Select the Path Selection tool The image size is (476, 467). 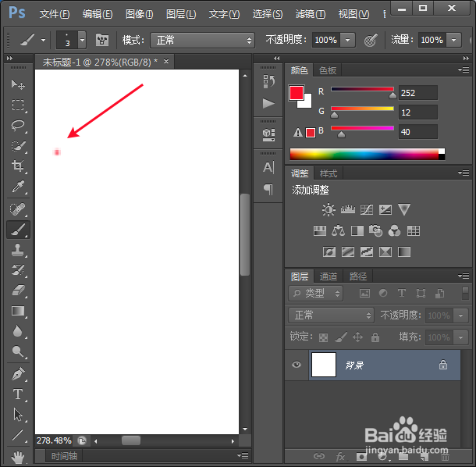tap(18, 415)
